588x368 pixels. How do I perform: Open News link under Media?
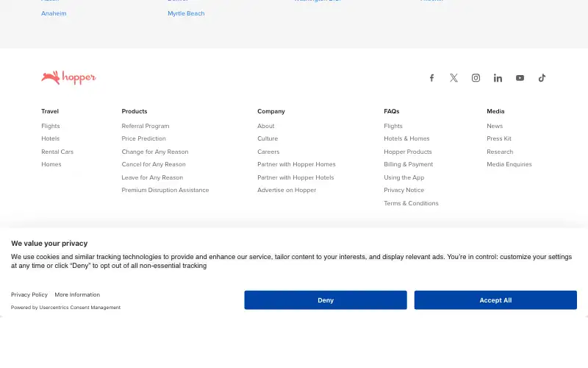click(495, 126)
